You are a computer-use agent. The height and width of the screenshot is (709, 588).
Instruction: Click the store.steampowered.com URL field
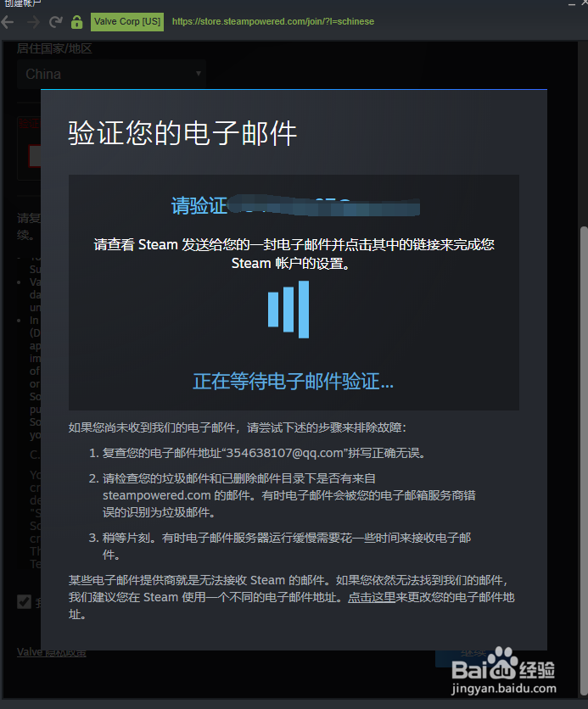[273, 22]
